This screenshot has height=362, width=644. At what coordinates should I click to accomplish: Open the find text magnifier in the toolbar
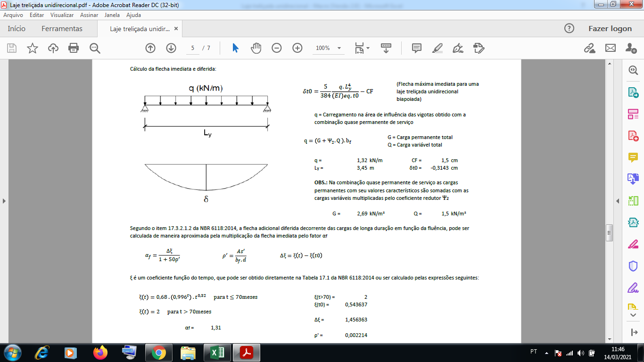coord(95,48)
